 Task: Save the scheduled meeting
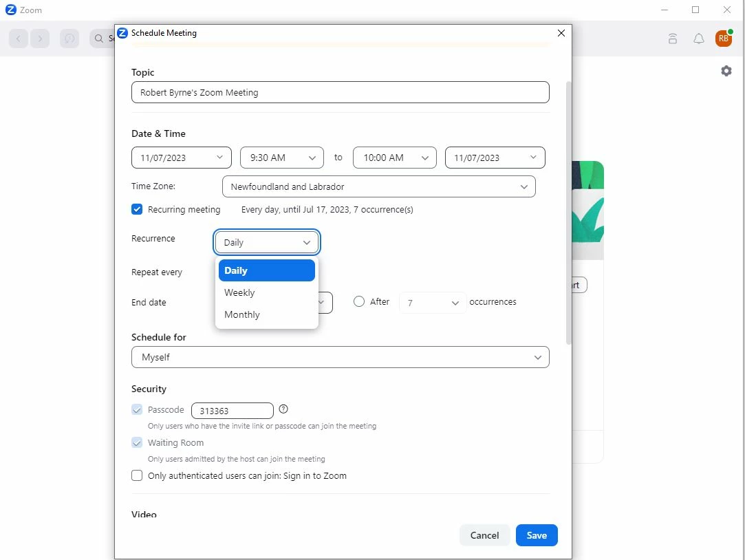click(x=537, y=535)
